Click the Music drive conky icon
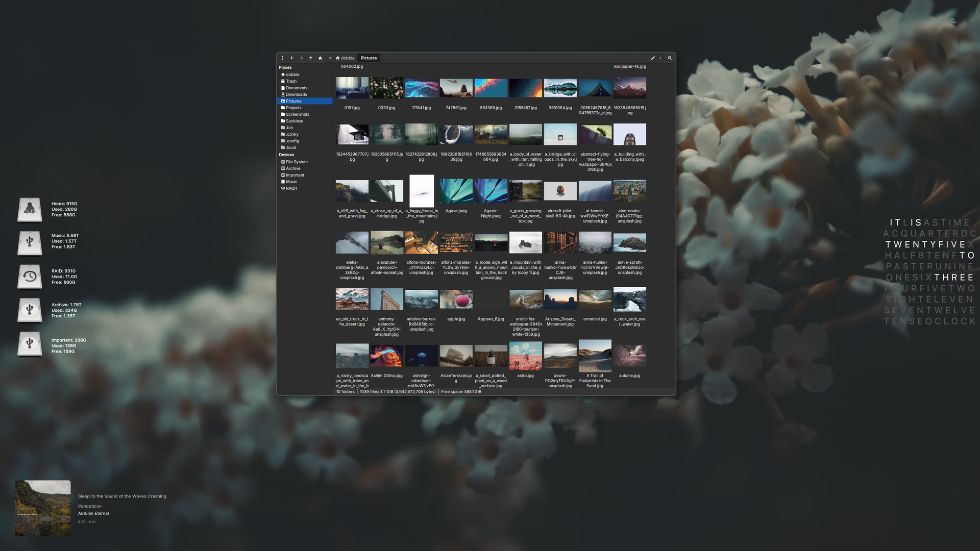The width and height of the screenshot is (980, 551). (30, 242)
